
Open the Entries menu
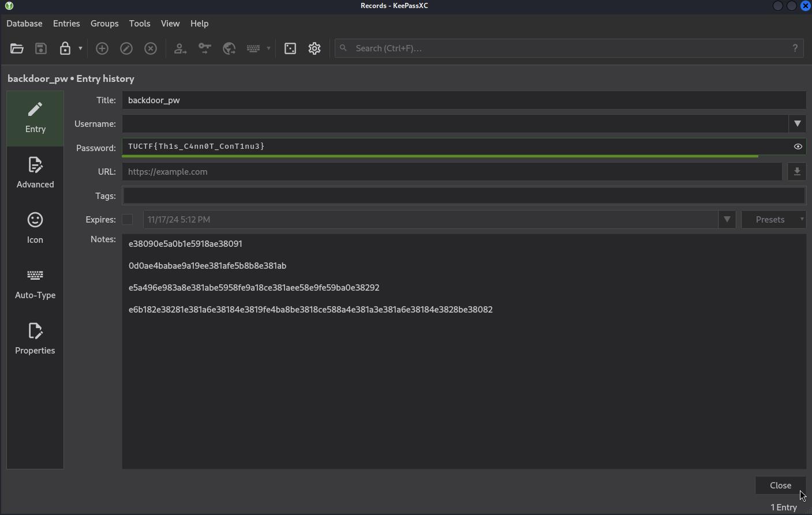pos(66,24)
